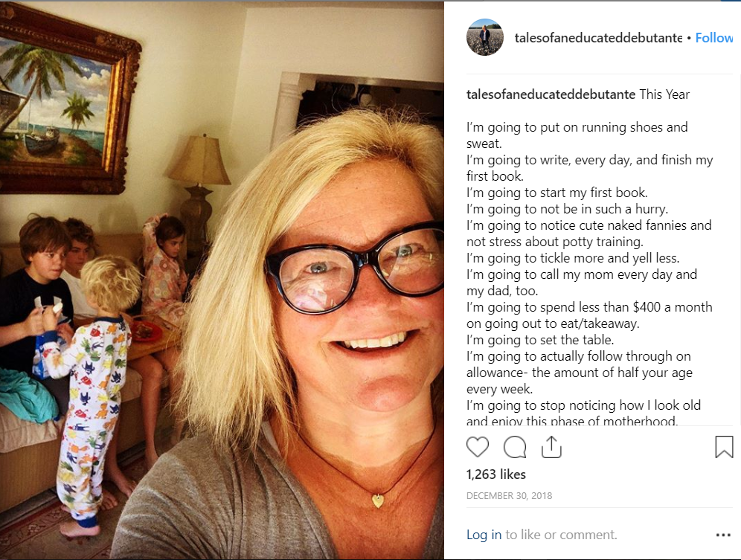Open the header username talesofaneducateddebutante

click(598, 38)
